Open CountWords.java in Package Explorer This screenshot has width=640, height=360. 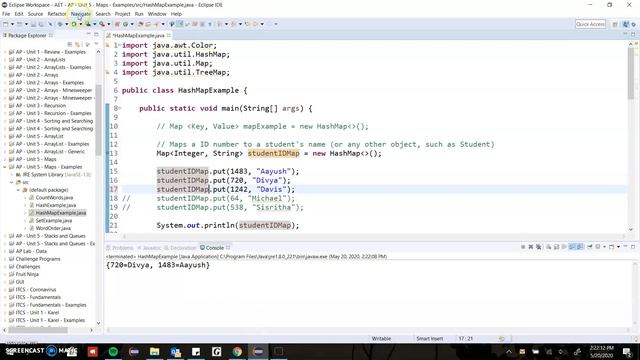tap(54, 198)
